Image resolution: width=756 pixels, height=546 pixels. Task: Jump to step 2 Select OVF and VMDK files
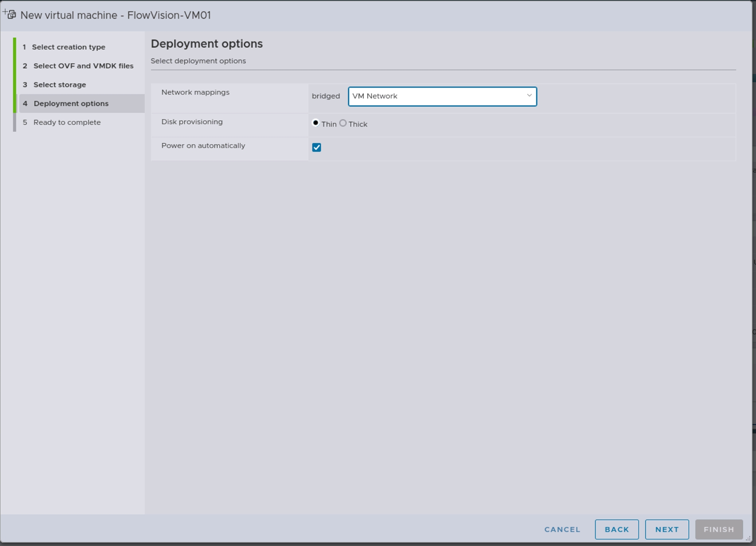(83, 66)
